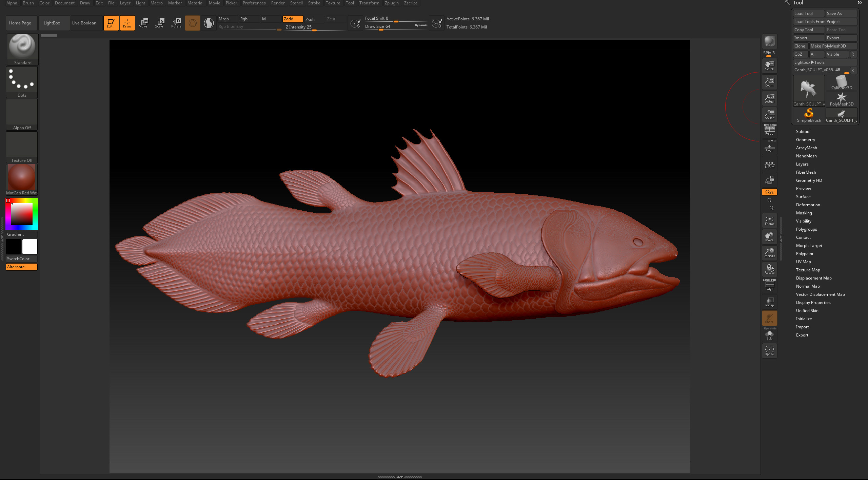Screen dimensions: 868x480
Task: Select the Edit tool in toolbar
Action: coord(111,22)
